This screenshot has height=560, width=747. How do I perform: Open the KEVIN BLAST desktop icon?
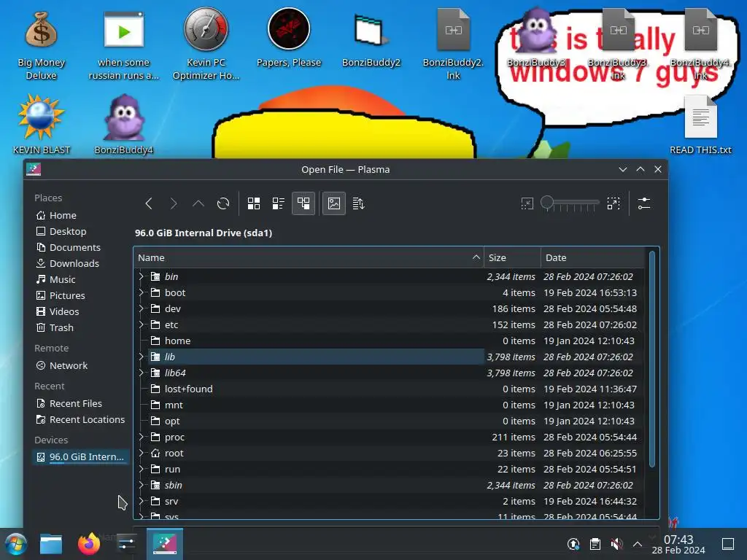41,125
